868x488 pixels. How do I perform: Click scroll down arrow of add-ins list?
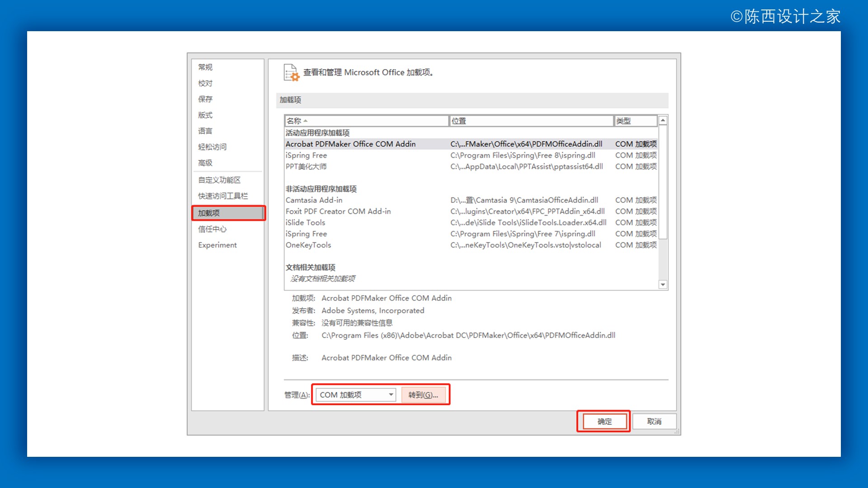663,285
